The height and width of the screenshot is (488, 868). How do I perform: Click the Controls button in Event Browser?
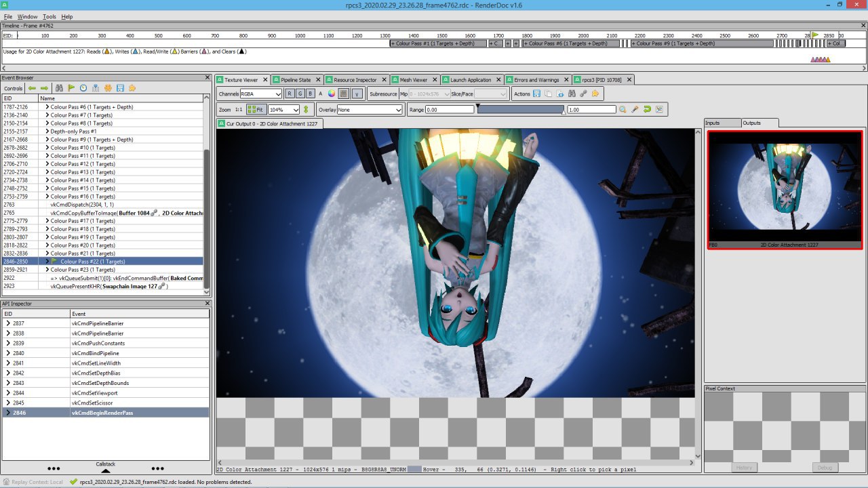point(13,88)
